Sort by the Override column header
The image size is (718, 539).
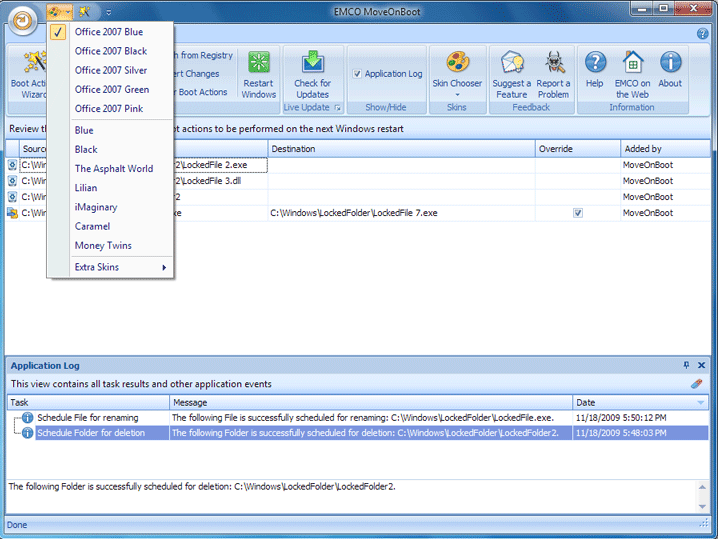point(577,149)
